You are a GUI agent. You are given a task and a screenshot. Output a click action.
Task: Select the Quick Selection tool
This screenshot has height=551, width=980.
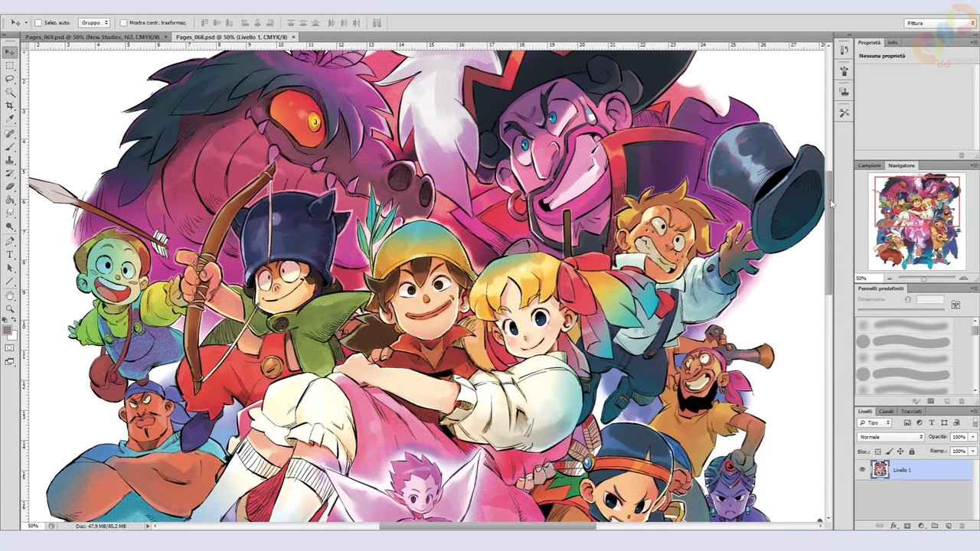point(9,92)
